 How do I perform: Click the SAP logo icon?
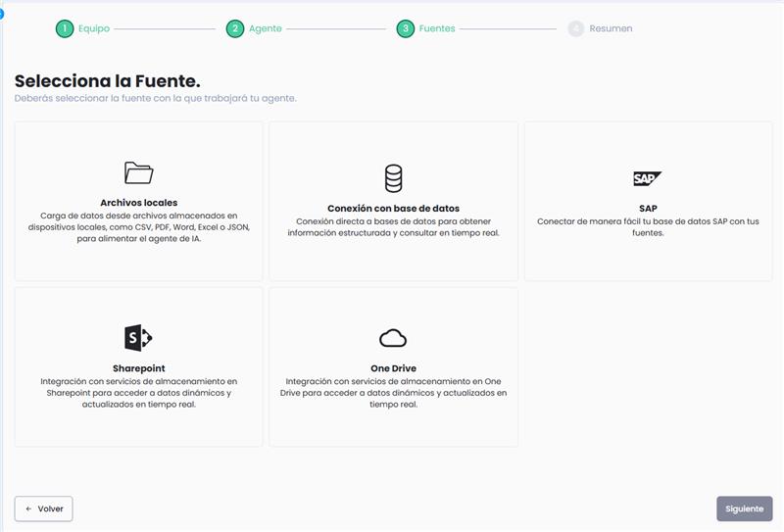[647, 178]
